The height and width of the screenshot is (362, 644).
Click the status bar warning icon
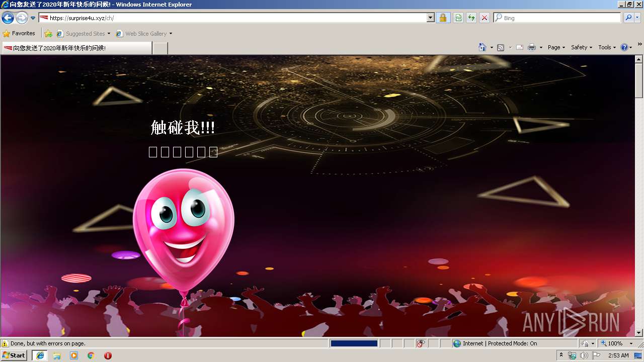click(5, 343)
